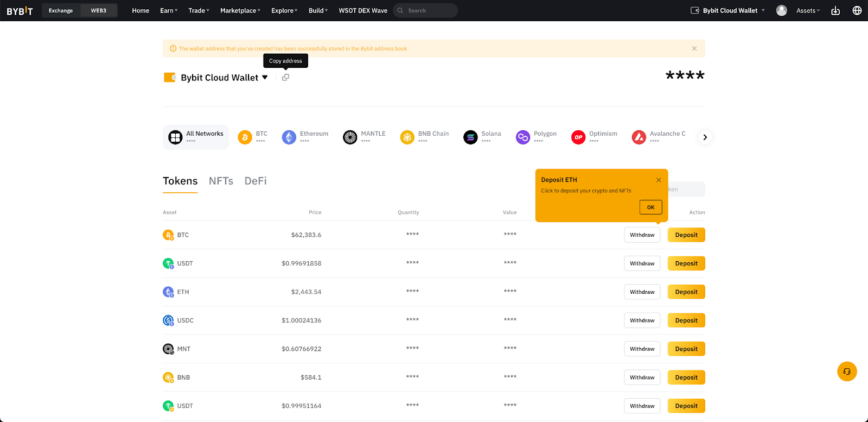Expand the Bybit Cloud Wallet selector
Viewport: 868px width, 422px height.
[265, 78]
